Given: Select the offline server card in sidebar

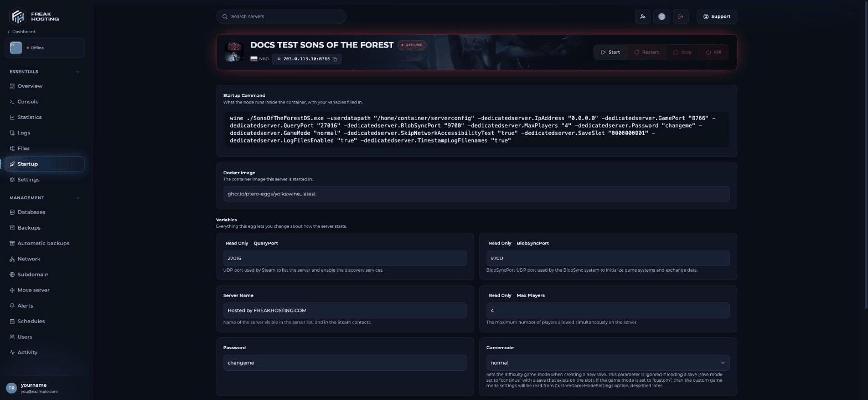Looking at the screenshot, I should 45,48.
